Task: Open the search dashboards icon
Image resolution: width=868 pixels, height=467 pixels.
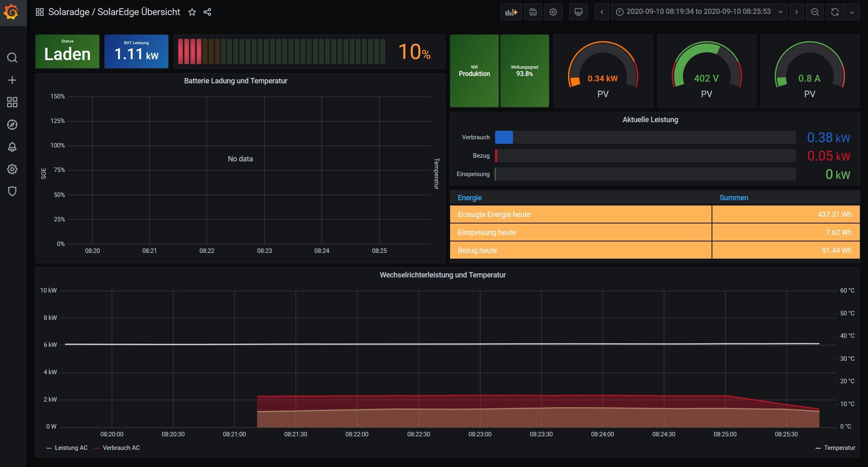Action: pos(12,58)
